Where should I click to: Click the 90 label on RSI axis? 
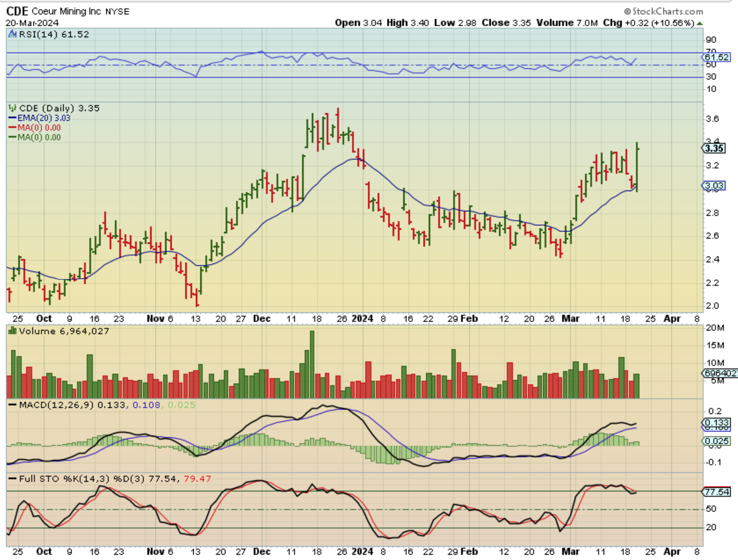pyautogui.click(x=711, y=40)
